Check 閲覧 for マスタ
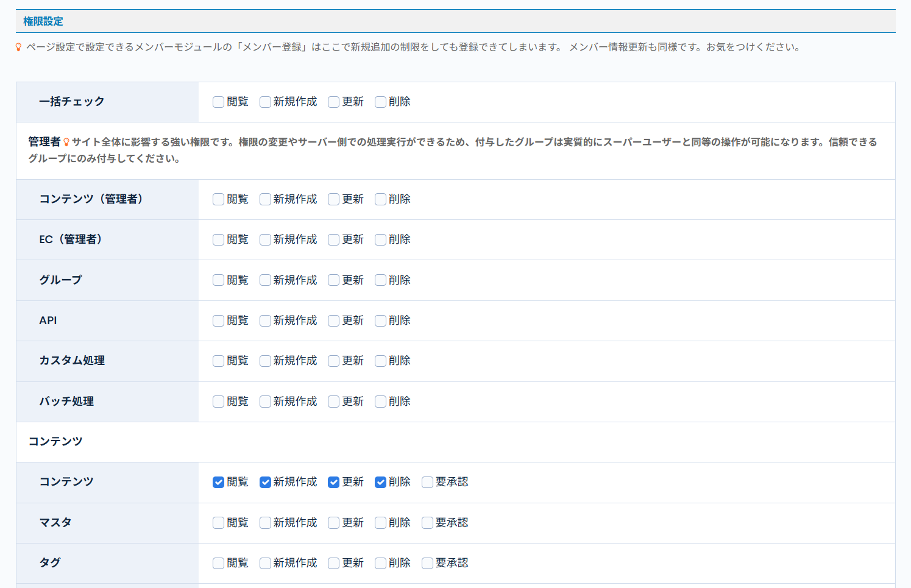Screen dimensions: 911x588 coord(218,523)
